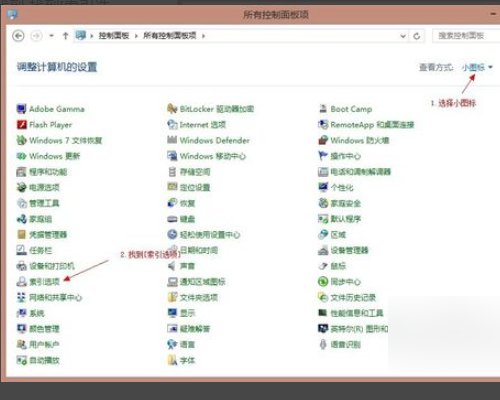This screenshot has height=400, width=500.
Task: Open 存储空间 storage spaces
Action: pyautogui.click(x=189, y=172)
